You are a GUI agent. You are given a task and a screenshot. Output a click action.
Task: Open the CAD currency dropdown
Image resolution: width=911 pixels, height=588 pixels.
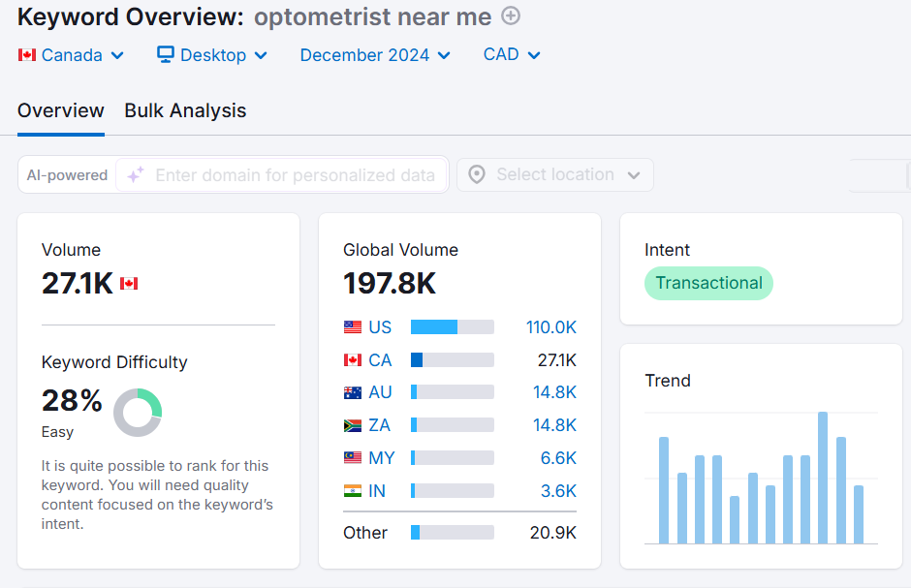[x=511, y=55]
